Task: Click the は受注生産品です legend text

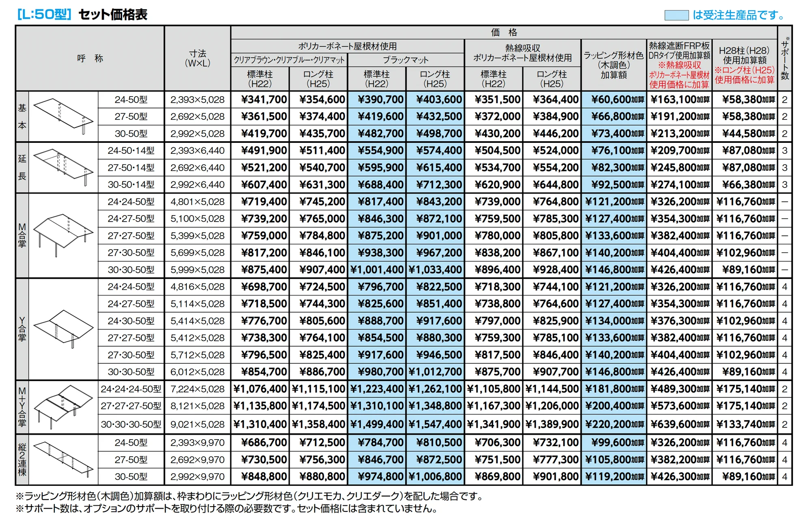Action: pyautogui.click(x=739, y=15)
